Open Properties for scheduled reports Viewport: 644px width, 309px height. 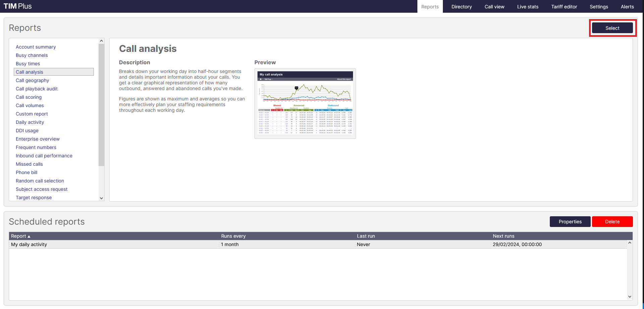570,222
